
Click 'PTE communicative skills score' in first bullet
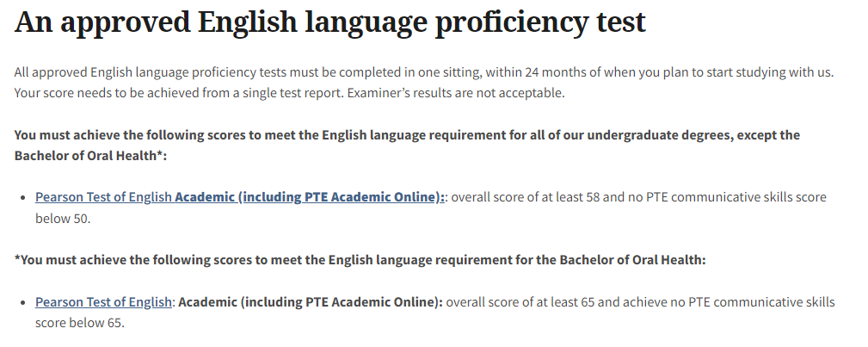pos(736,197)
